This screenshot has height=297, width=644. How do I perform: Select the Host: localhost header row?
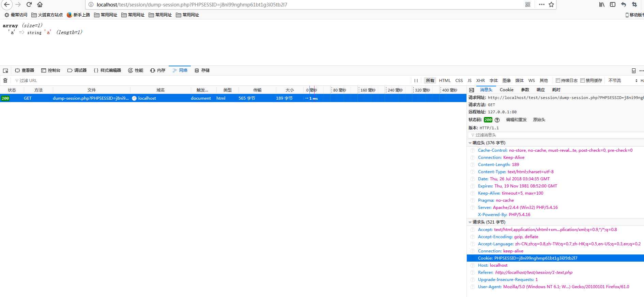pos(555,265)
